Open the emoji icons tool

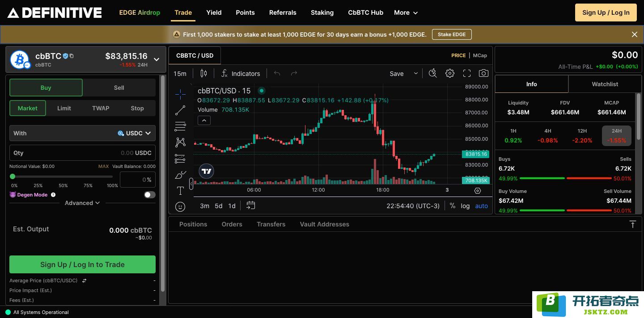[x=180, y=206]
